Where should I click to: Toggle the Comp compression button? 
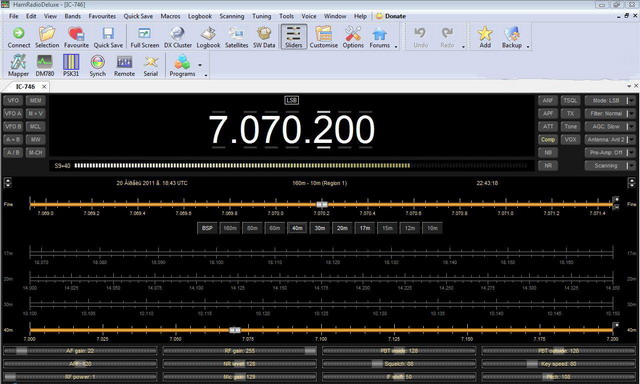click(548, 140)
